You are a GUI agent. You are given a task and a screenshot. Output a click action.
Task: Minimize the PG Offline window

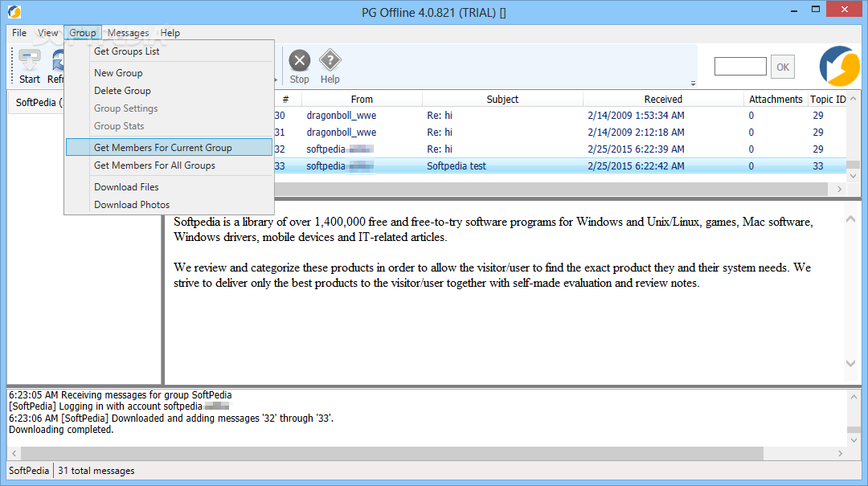click(x=793, y=10)
